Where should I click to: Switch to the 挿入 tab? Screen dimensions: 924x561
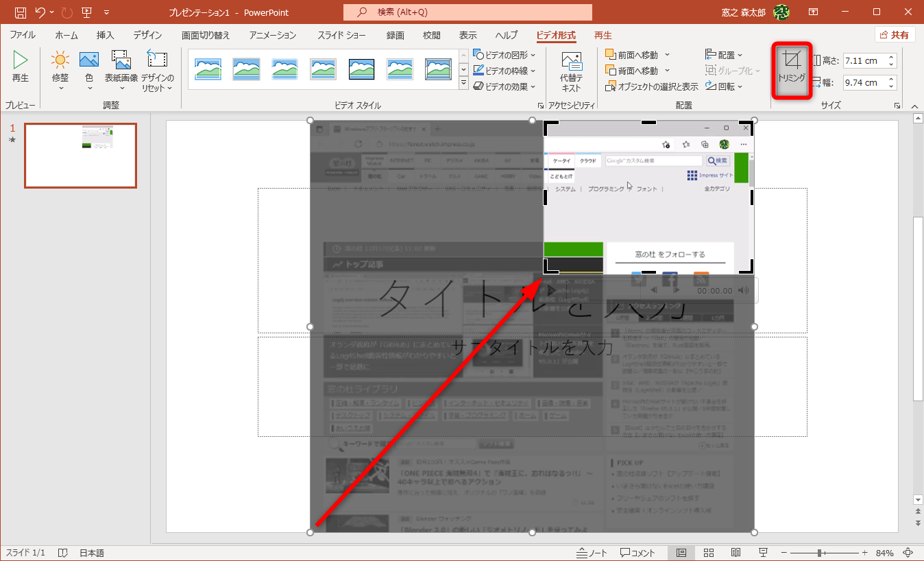(x=106, y=35)
